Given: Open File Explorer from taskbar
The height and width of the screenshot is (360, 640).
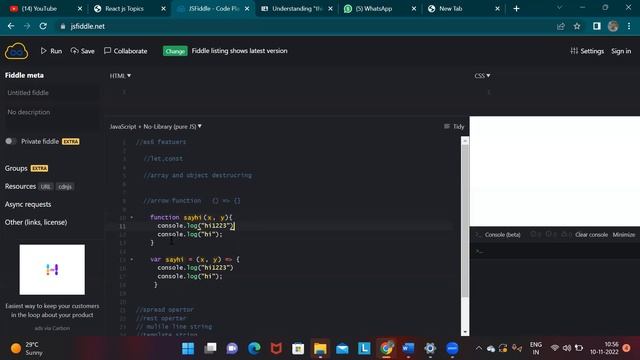Looking at the screenshot, I should tap(320, 349).
